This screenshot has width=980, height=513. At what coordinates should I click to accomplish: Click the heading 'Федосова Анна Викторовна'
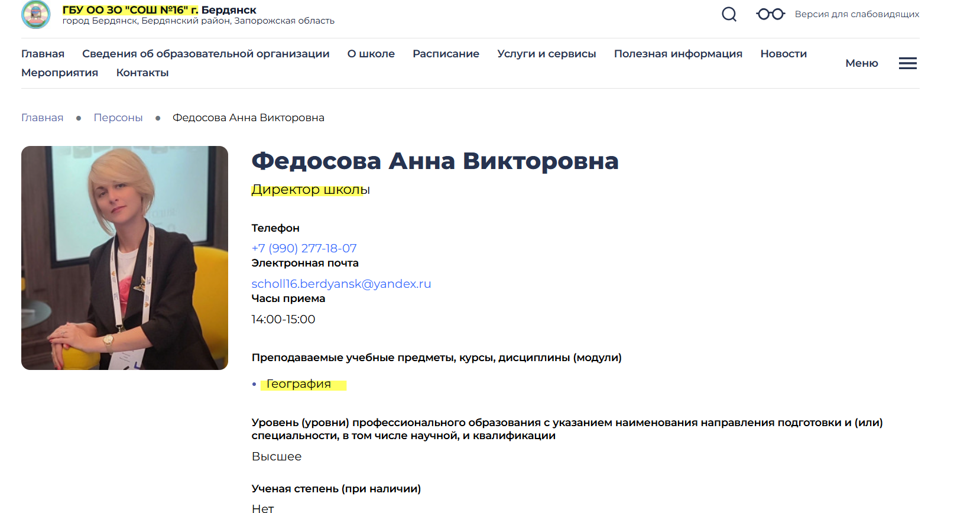pyautogui.click(x=435, y=161)
